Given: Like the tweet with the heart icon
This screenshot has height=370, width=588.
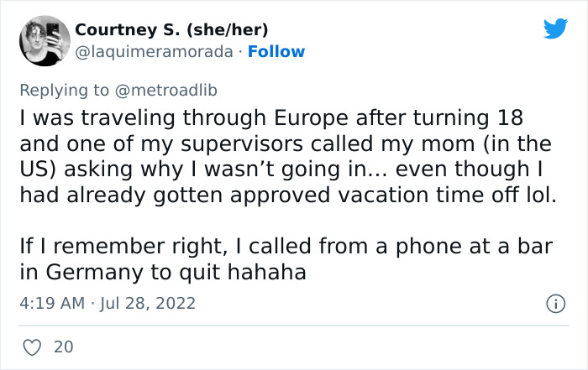Looking at the screenshot, I should point(30,346).
